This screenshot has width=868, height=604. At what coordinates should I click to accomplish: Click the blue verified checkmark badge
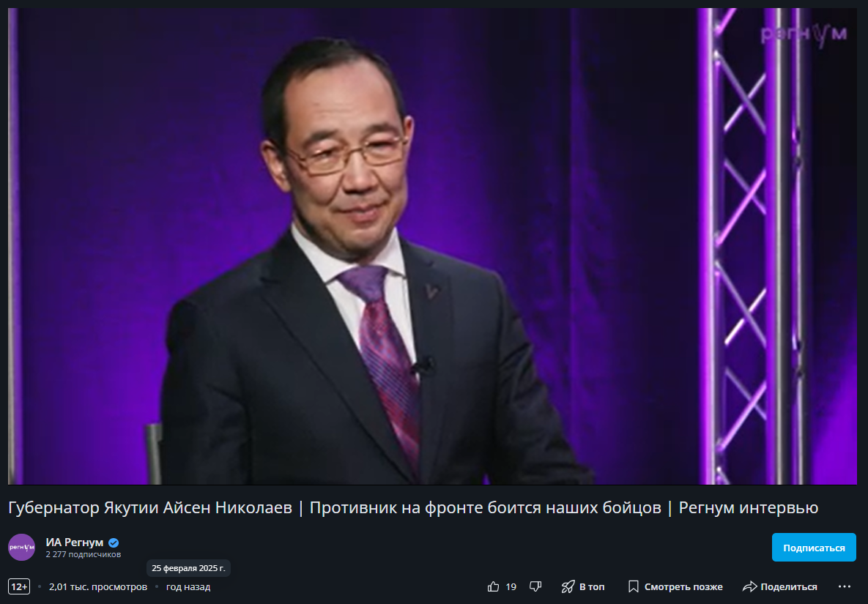point(114,543)
